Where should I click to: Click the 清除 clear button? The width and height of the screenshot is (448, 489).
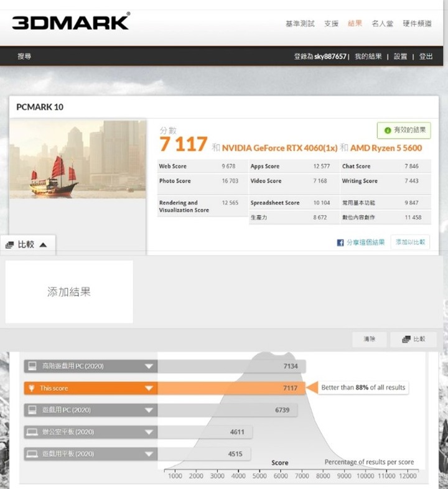coord(370,339)
